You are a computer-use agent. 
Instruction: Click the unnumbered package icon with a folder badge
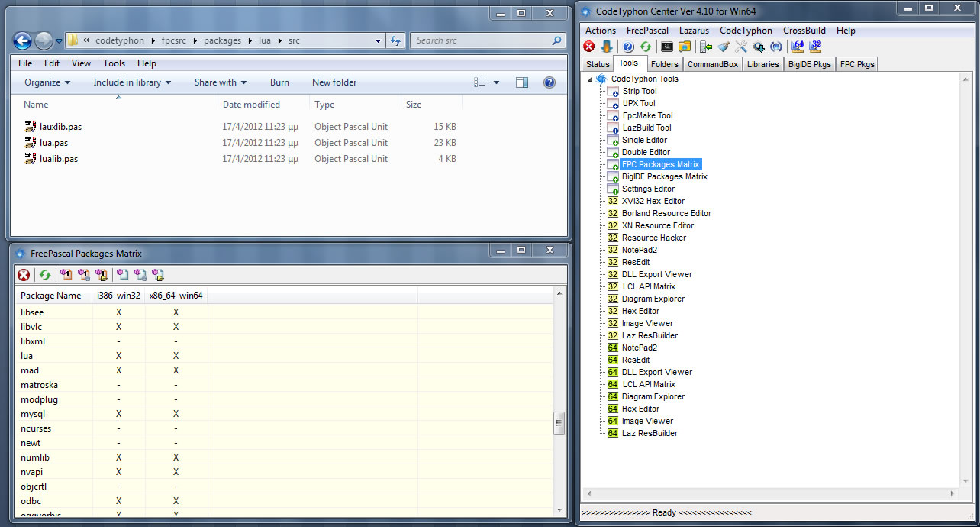[x=158, y=275]
